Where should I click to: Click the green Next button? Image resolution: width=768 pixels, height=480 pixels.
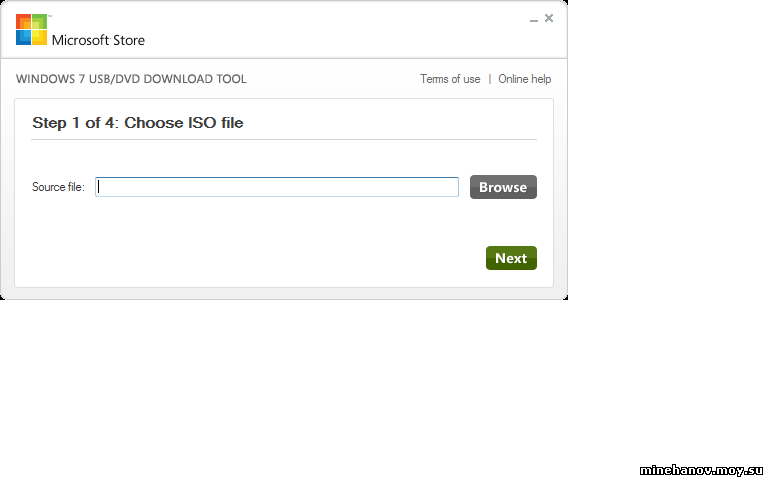pos(511,258)
